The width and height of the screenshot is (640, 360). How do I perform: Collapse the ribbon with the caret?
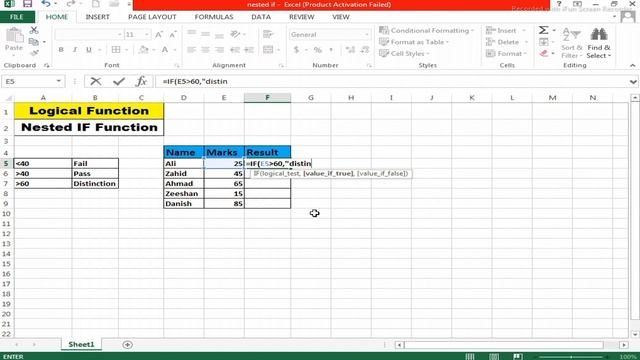point(632,65)
